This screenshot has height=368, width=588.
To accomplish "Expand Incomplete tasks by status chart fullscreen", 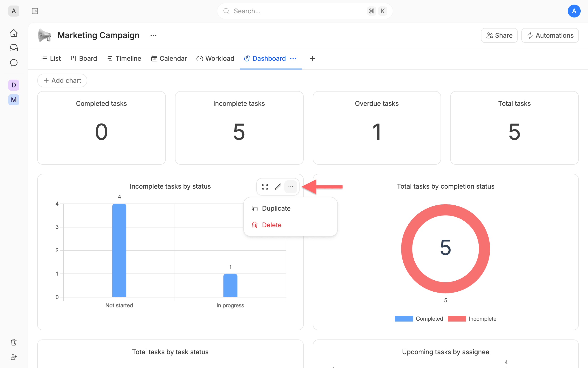I will pyautogui.click(x=265, y=187).
